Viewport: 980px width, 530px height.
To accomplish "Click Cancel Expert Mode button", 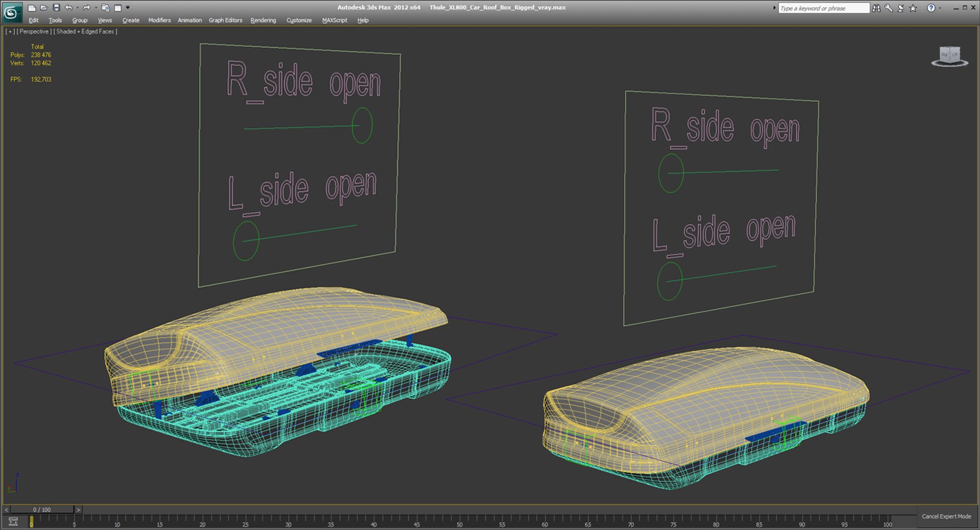I will pos(946,517).
